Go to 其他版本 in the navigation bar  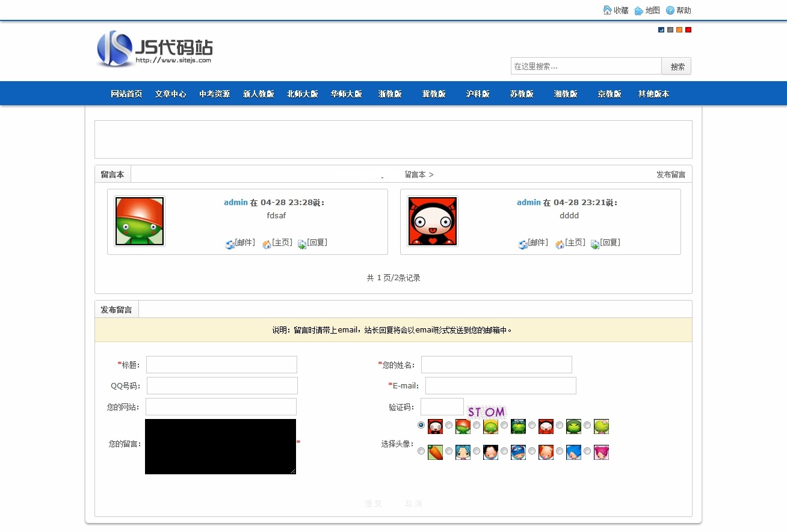(653, 94)
